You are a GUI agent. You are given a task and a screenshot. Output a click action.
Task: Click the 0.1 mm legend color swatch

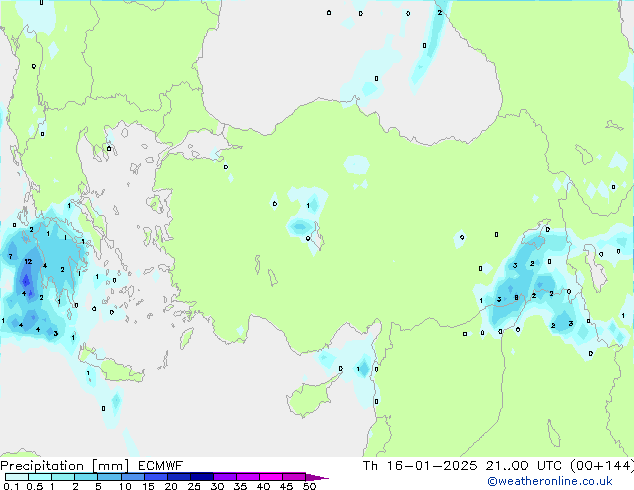pyautogui.click(x=6, y=477)
